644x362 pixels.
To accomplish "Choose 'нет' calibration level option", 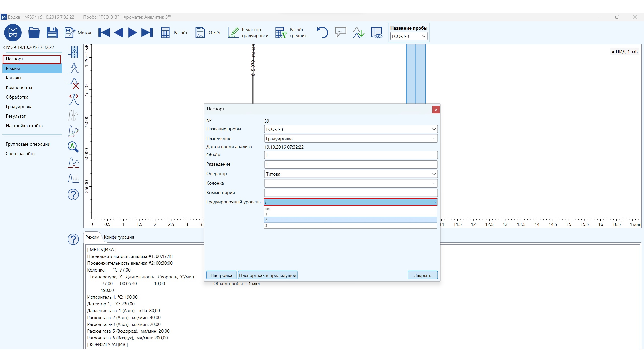I will tap(350, 209).
